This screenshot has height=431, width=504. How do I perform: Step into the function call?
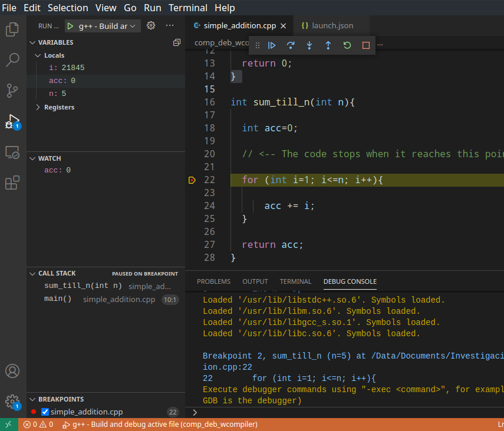(309, 45)
